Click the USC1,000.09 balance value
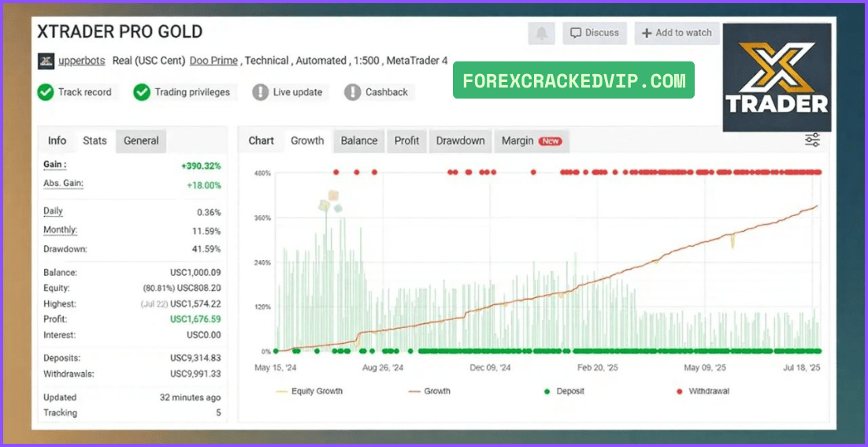 pyautogui.click(x=195, y=273)
